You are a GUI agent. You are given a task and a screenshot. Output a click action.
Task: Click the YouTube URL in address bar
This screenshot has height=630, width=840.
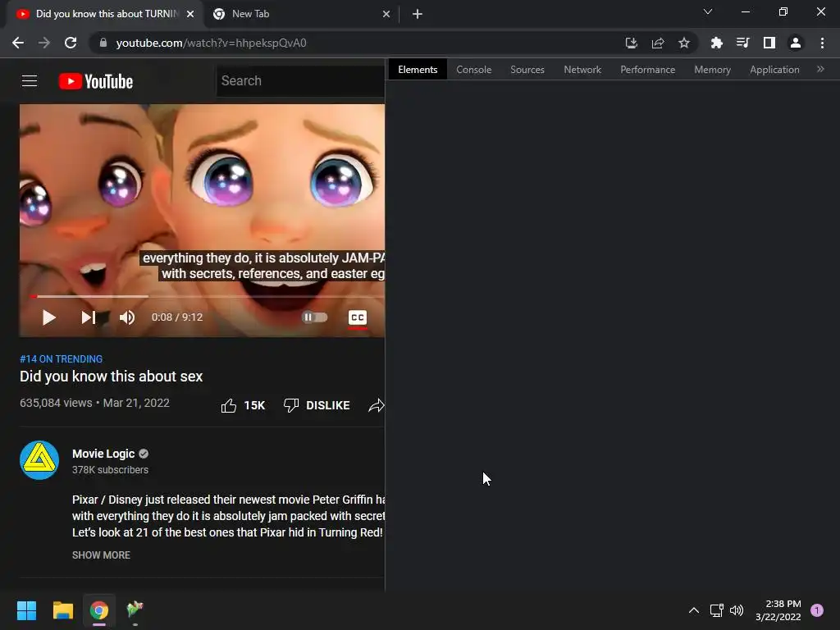click(211, 43)
